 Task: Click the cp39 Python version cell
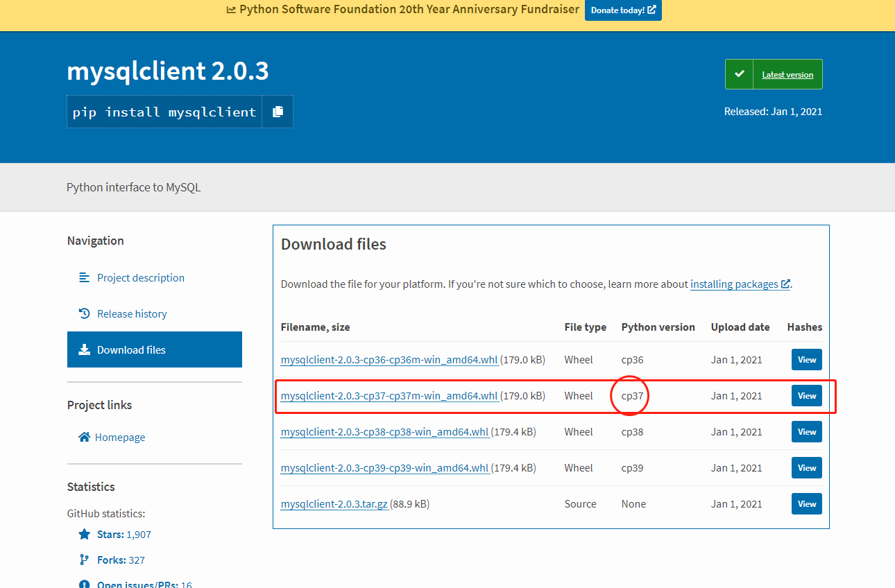(x=632, y=467)
